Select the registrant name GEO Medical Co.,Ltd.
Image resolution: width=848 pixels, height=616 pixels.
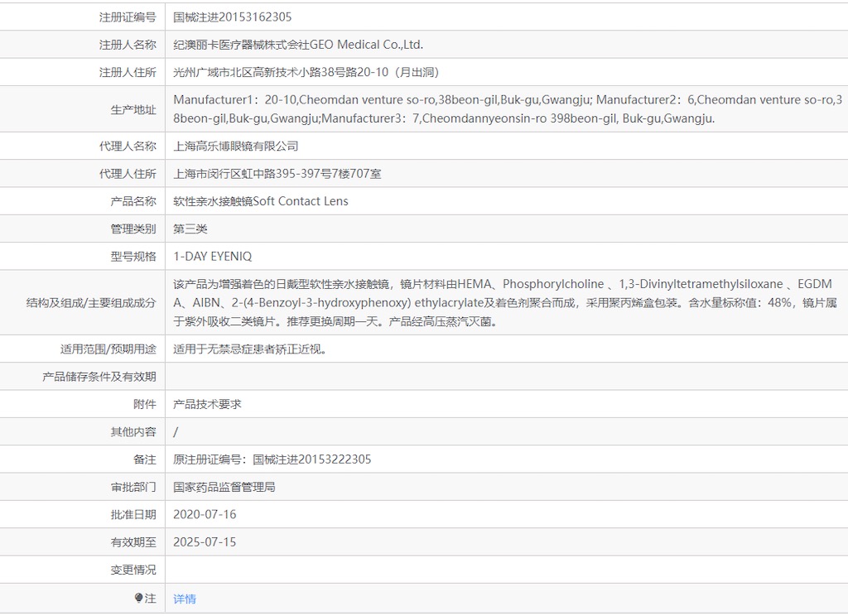[x=297, y=45]
